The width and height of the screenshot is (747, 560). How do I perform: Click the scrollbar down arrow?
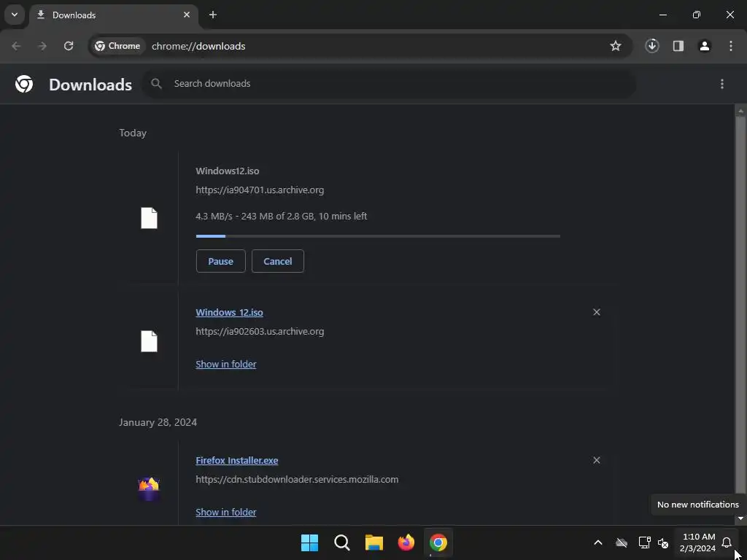coord(740,518)
